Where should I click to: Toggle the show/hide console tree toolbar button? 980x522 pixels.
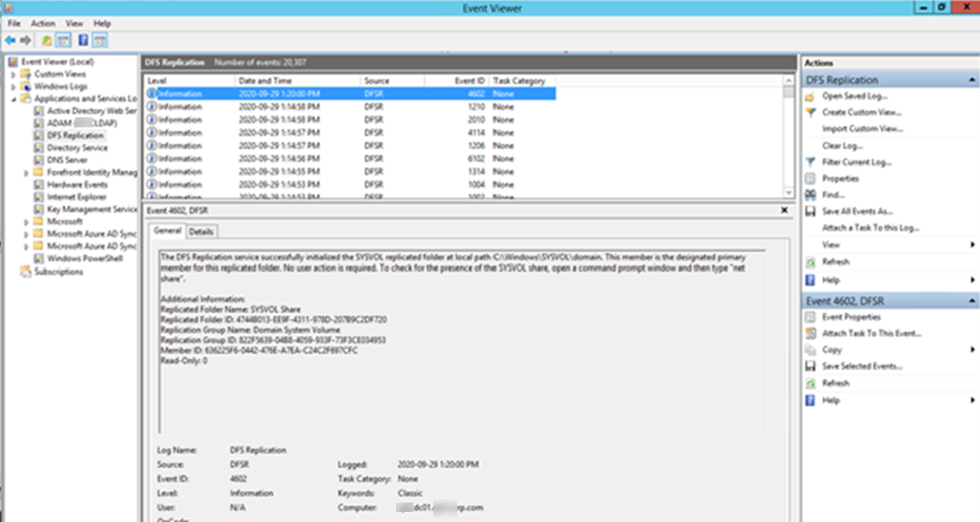coord(64,40)
